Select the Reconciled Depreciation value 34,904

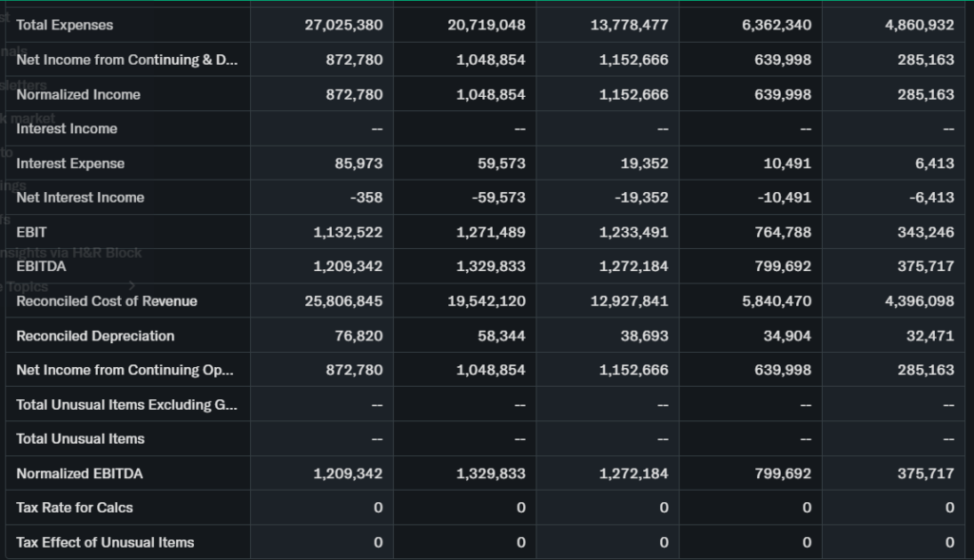(x=788, y=336)
